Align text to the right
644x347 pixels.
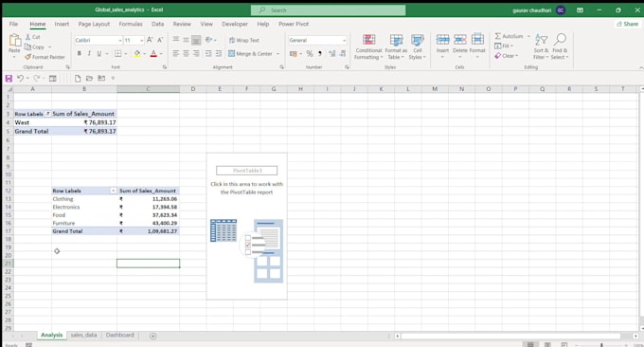(x=196, y=53)
